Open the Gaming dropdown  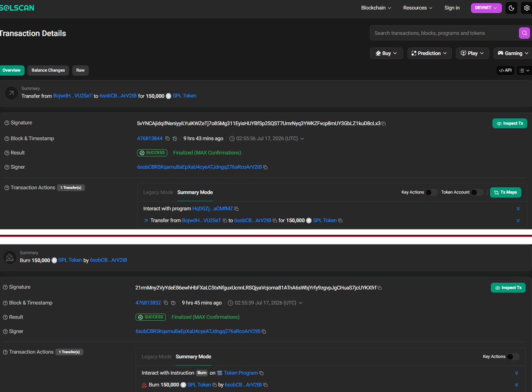[513, 53]
